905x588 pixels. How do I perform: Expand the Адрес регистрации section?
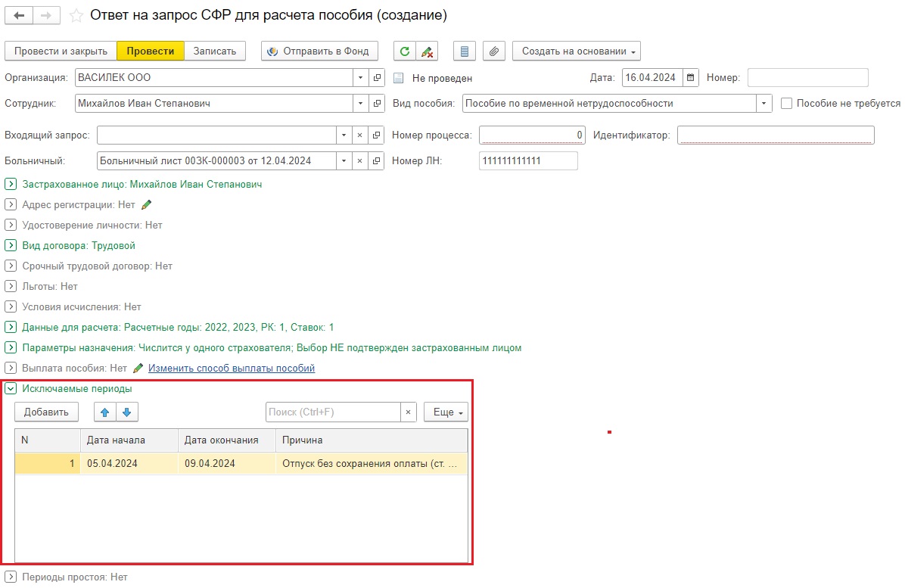coord(11,205)
